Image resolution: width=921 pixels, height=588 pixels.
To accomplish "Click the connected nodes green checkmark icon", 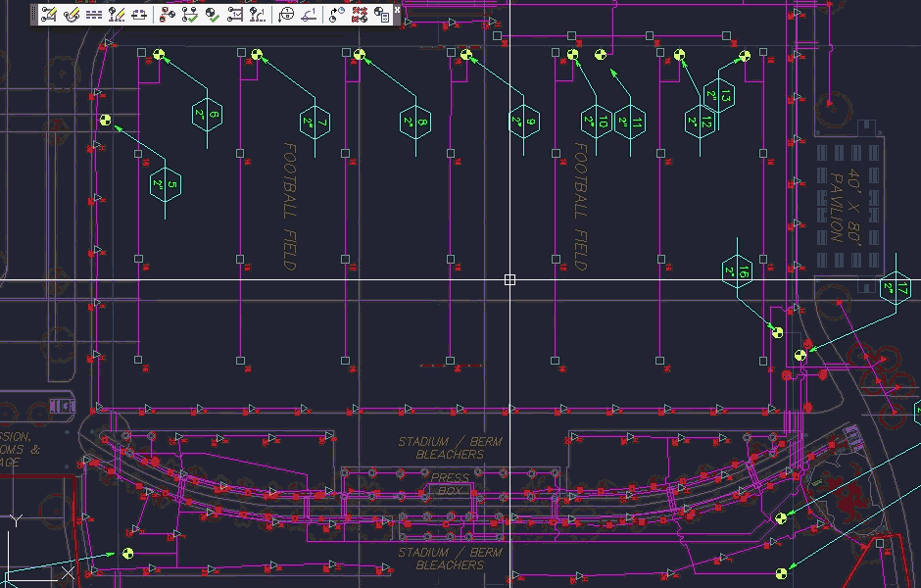I will pos(190,15).
